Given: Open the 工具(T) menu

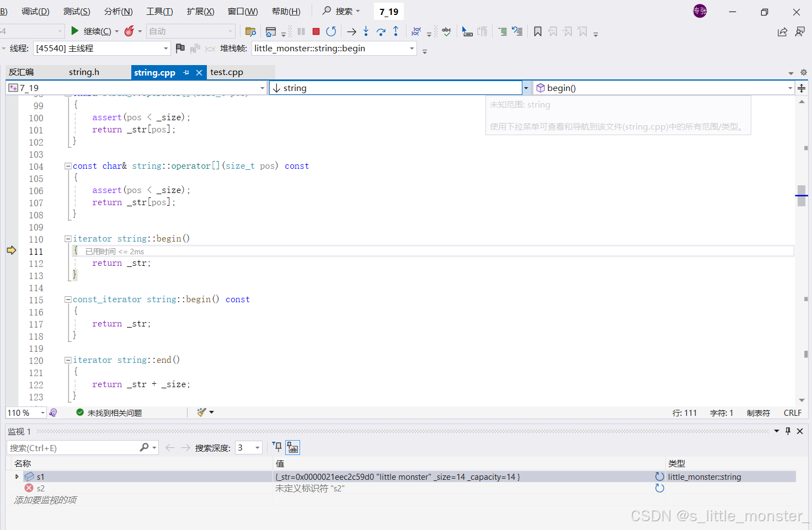Looking at the screenshot, I should [x=159, y=12].
